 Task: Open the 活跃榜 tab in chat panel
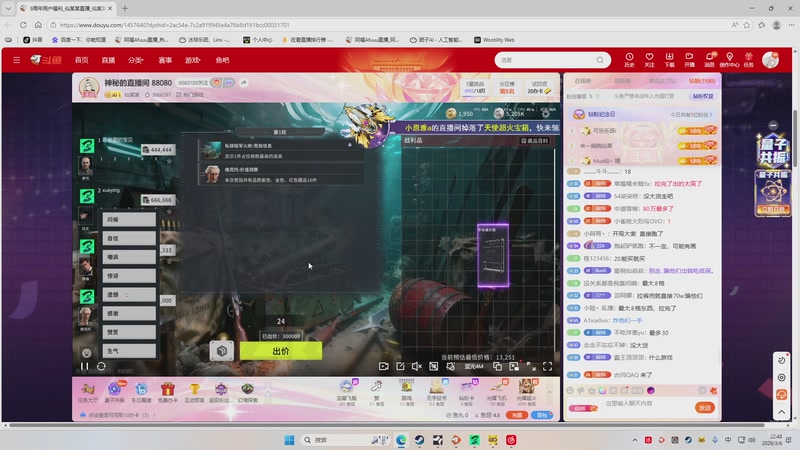[622, 81]
